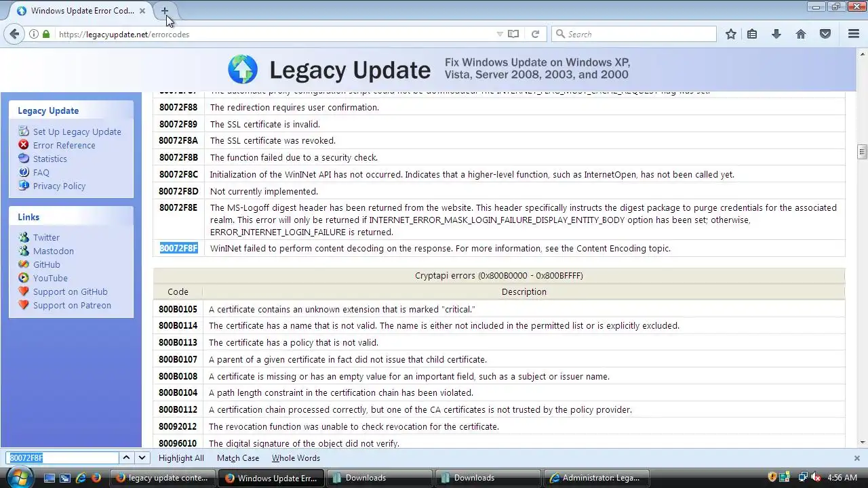Find next match with down arrow
The width and height of the screenshot is (868, 488).
point(142,458)
